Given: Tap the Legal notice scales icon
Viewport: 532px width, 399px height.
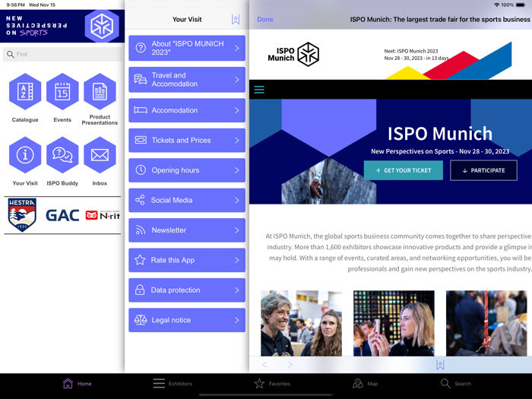Looking at the screenshot, I should click(x=141, y=320).
